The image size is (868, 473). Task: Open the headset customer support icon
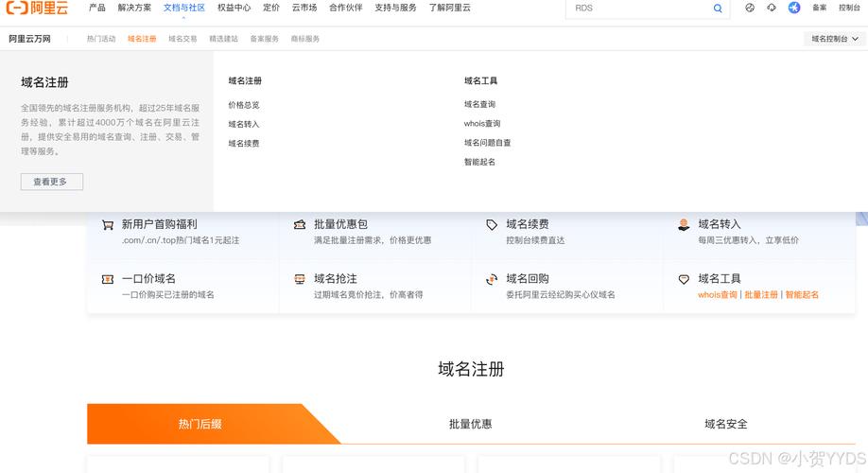[x=772, y=8]
